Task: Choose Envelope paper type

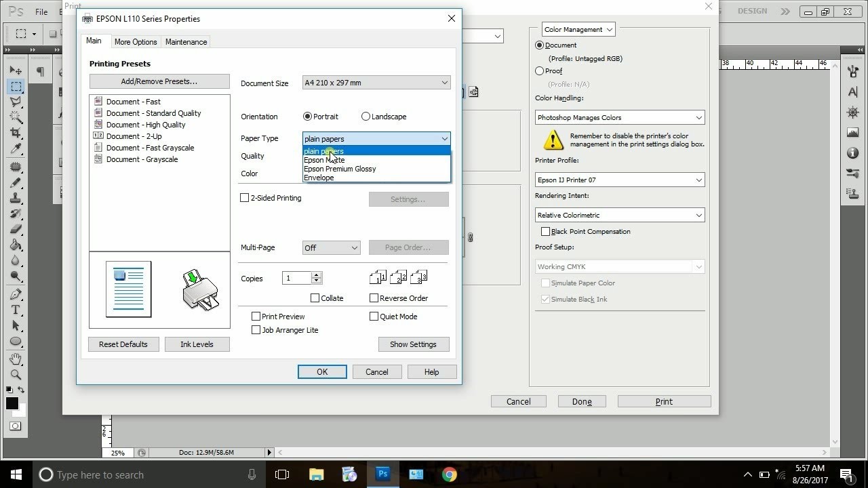Action: 376,178
